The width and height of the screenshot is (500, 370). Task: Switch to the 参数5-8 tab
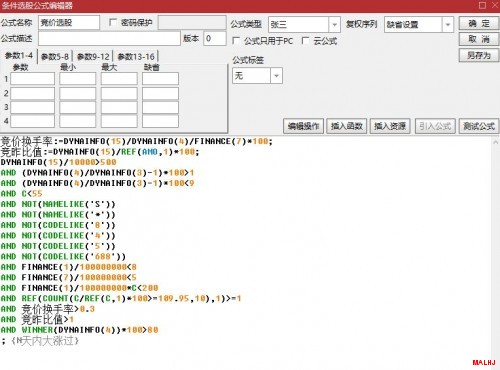point(55,57)
